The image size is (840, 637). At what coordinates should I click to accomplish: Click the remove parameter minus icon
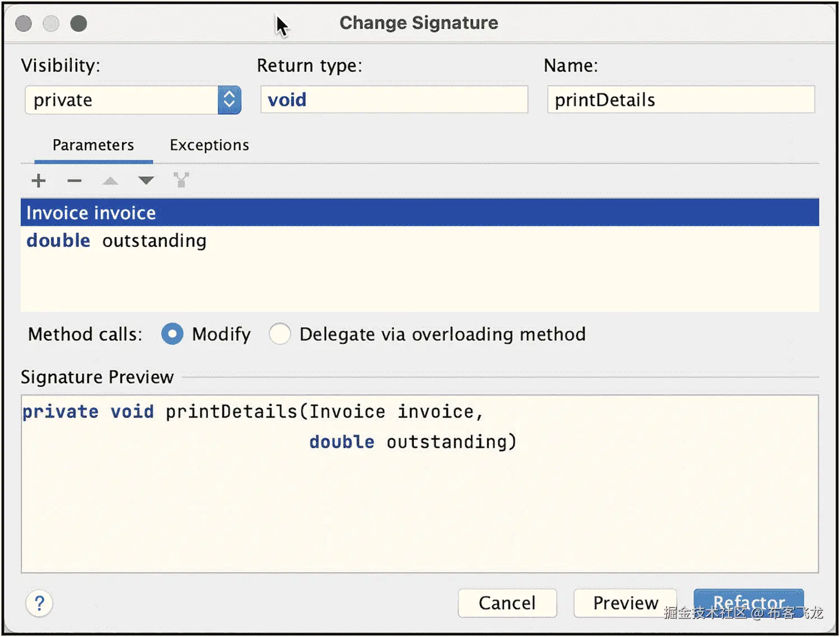tap(74, 181)
